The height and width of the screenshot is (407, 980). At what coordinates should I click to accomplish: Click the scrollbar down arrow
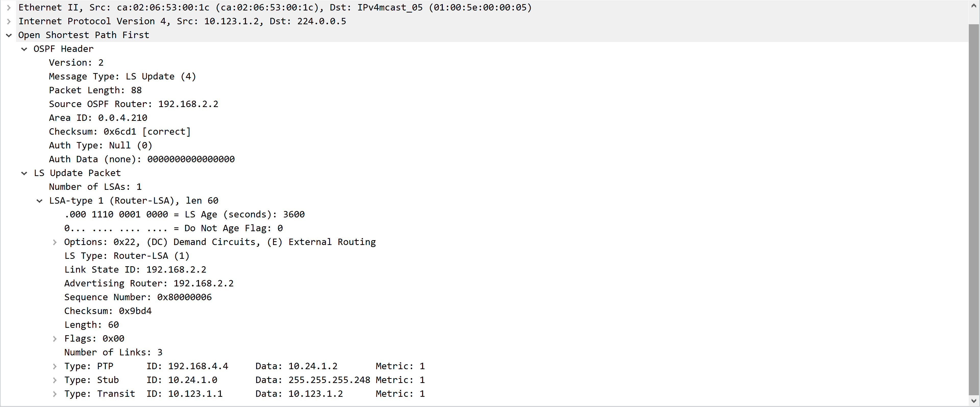[974, 401]
